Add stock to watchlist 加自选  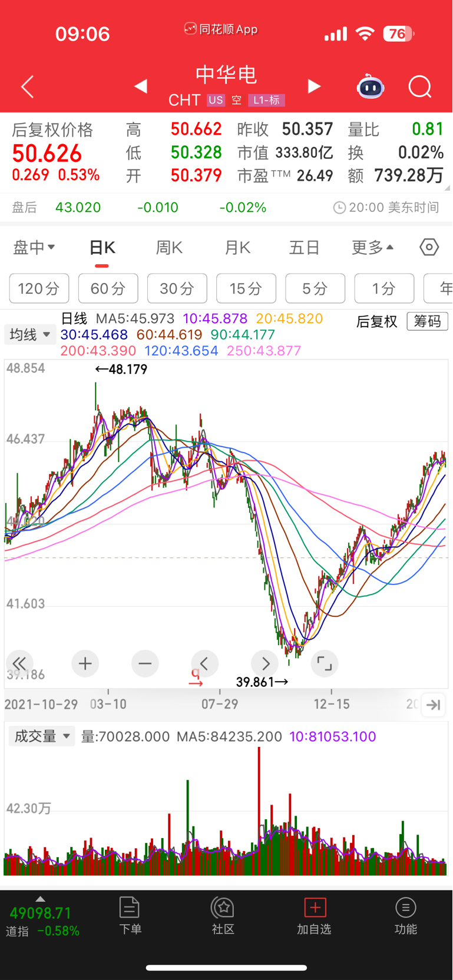[x=314, y=915]
